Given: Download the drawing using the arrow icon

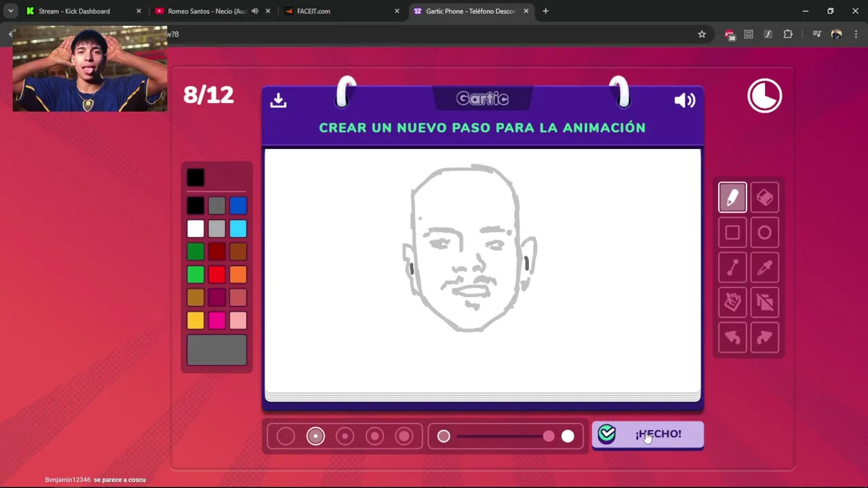Looking at the screenshot, I should [x=278, y=100].
